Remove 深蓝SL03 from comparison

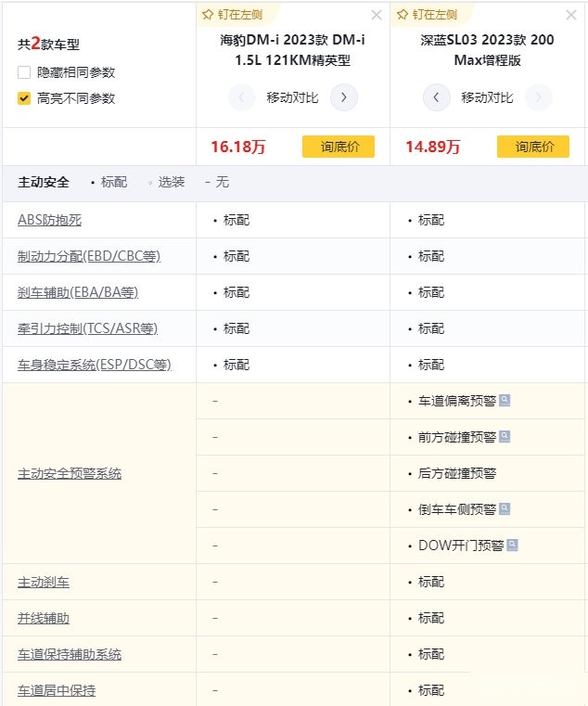pyautogui.click(x=571, y=16)
